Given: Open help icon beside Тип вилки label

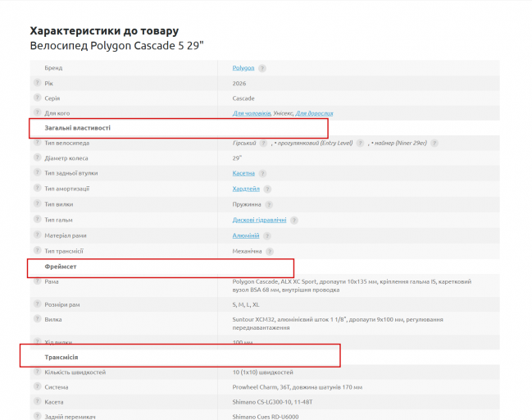Looking at the screenshot, I should tap(37, 203).
